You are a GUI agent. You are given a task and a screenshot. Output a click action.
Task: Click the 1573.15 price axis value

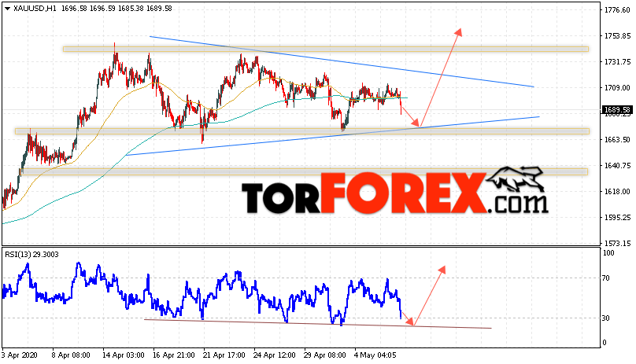click(617, 244)
